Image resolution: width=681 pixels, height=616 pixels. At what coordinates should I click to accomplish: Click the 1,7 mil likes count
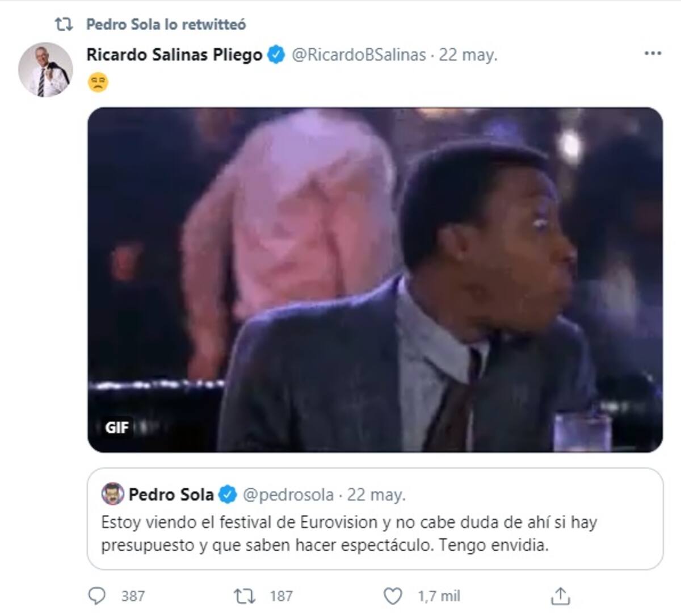click(x=439, y=596)
